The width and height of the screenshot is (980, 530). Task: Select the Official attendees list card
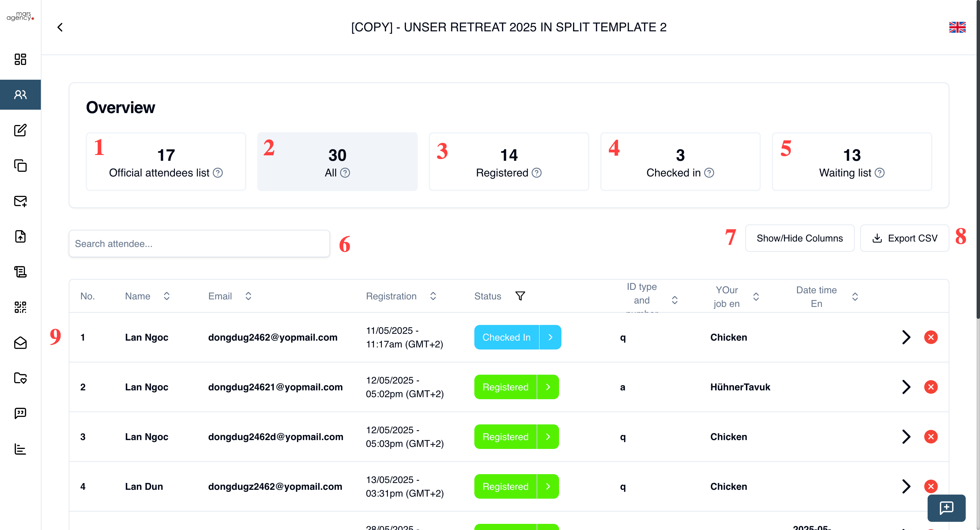click(x=166, y=162)
